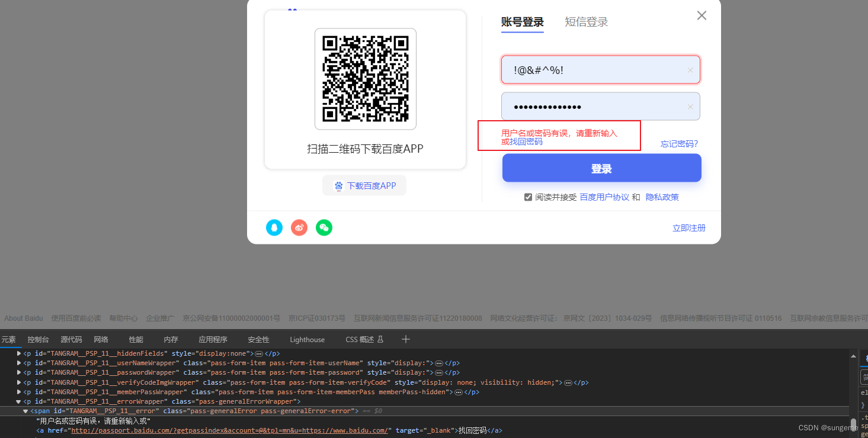The height and width of the screenshot is (438, 868).
Task: Open the Lighthouse DevTools tab
Action: click(308, 339)
